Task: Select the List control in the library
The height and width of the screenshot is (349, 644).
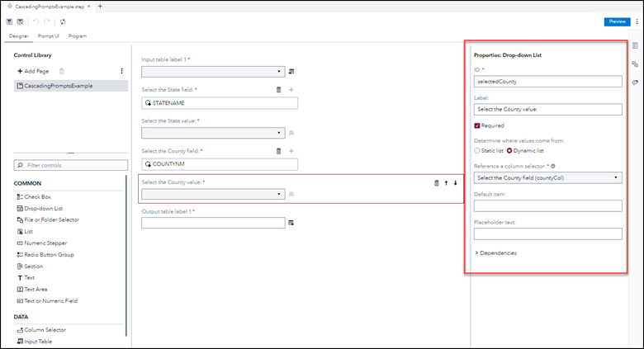Action: 25,231
